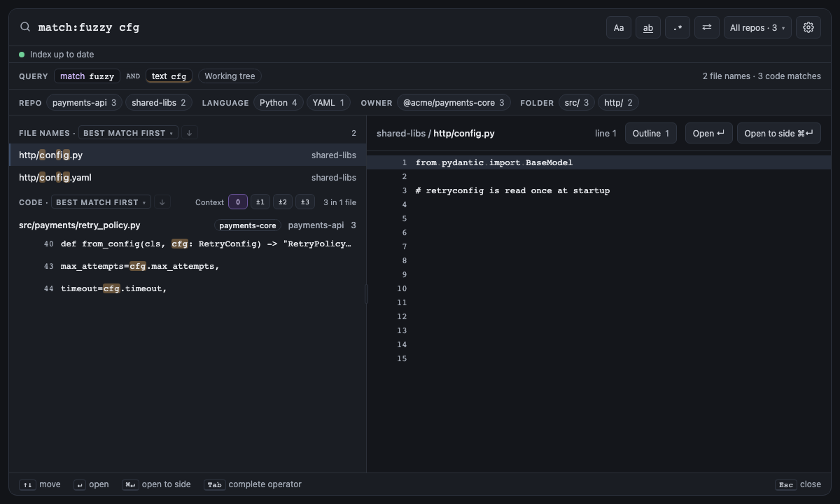Set context lines to ±3
The image size is (840, 504).
click(x=305, y=202)
